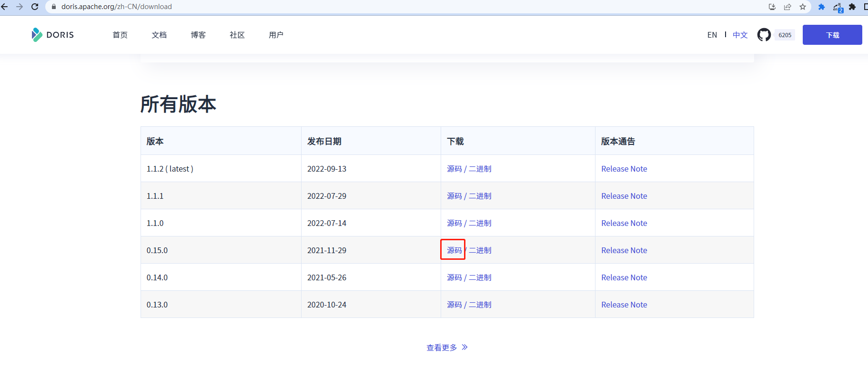
Task: Click the padlock site info icon
Action: (x=54, y=7)
